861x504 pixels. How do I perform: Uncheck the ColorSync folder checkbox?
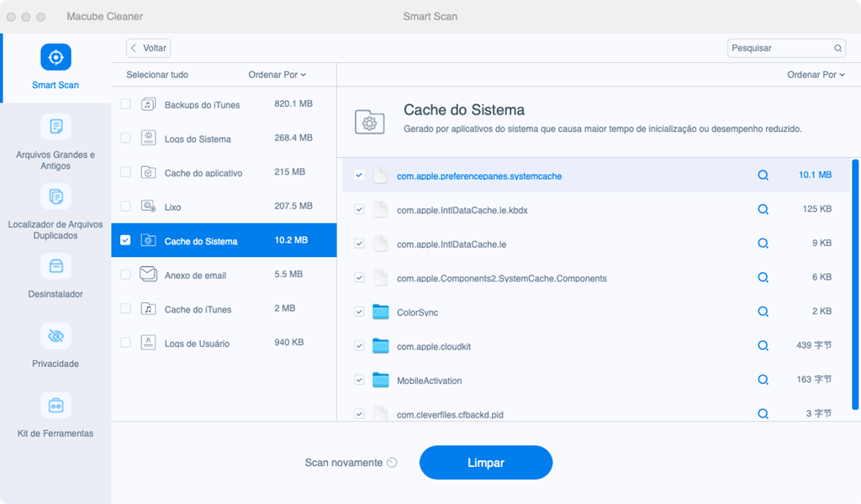[359, 312]
